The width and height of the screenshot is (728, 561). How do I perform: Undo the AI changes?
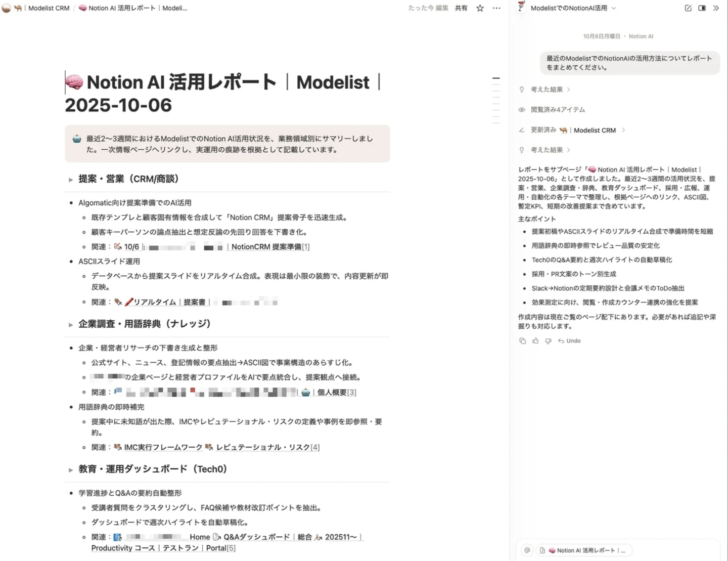point(569,341)
